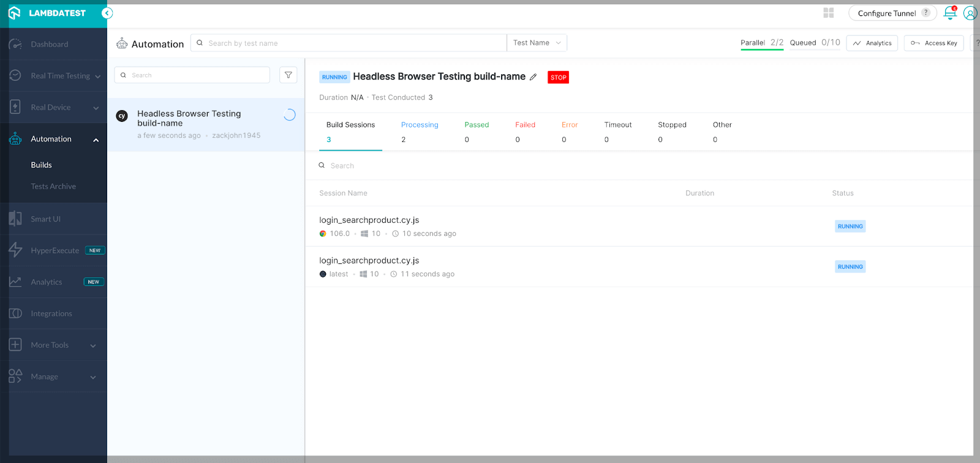This screenshot has width=980, height=463.
Task: Open the user profile icon
Action: (970, 13)
